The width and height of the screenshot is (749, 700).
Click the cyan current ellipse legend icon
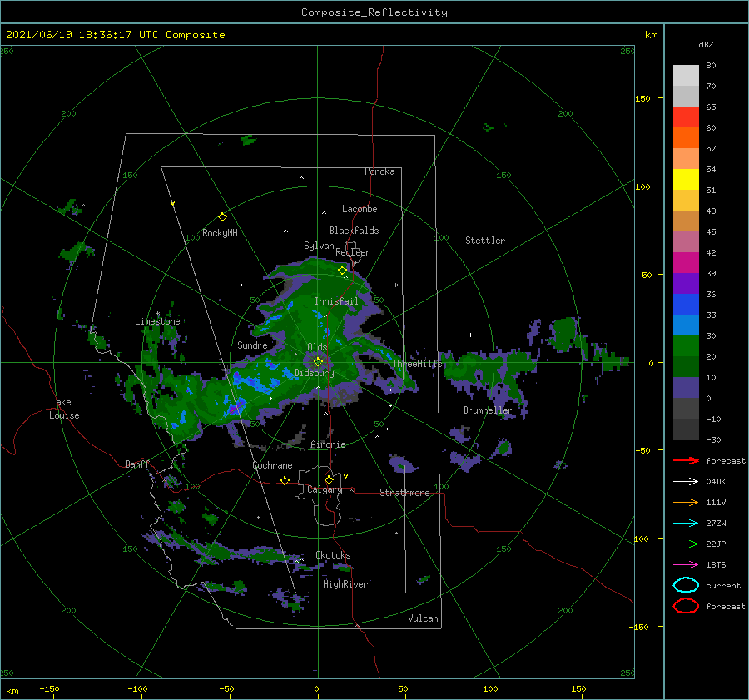tap(686, 585)
